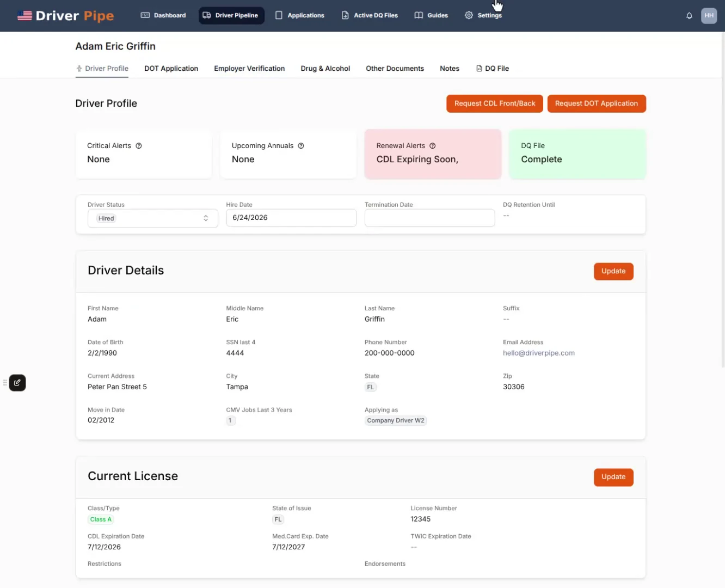Click the Med Card date 7/12/2027

click(x=288, y=547)
